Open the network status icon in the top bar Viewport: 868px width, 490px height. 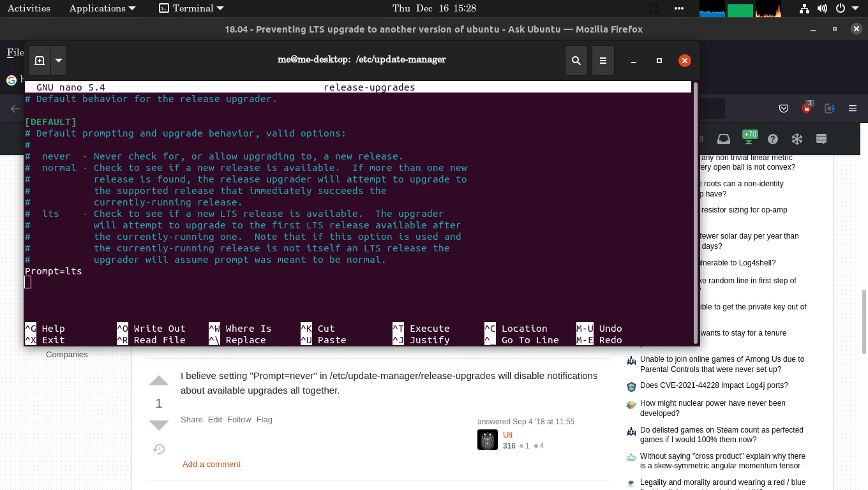804,8
